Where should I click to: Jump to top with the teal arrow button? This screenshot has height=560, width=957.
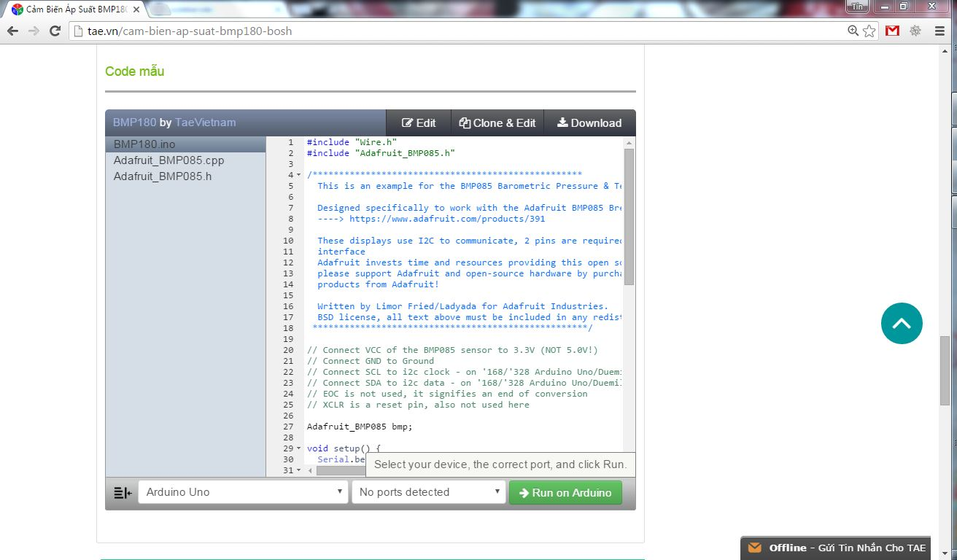[x=902, y=323]
